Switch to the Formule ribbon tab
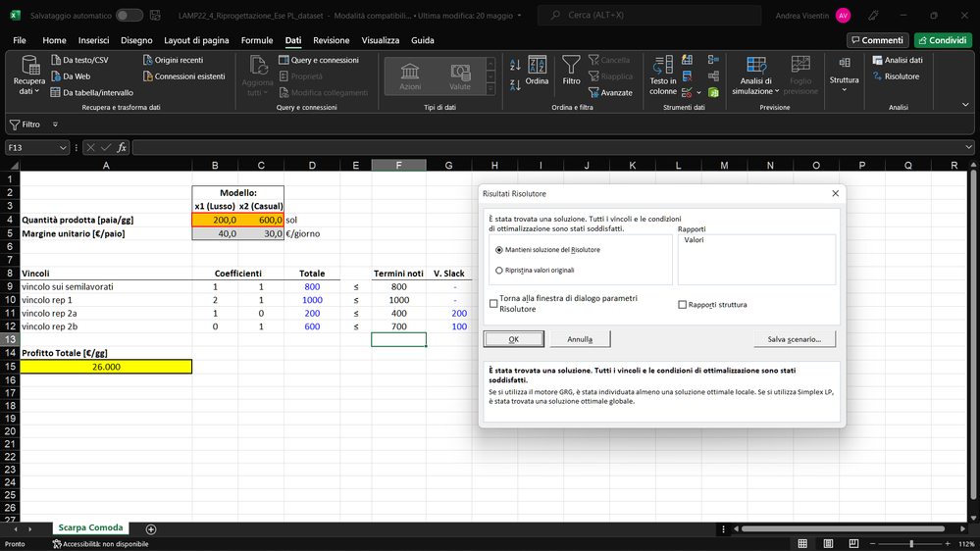Image resolution: width=980 pixels, height=551 pixels. pyautogui.click(x=257, y=40)
